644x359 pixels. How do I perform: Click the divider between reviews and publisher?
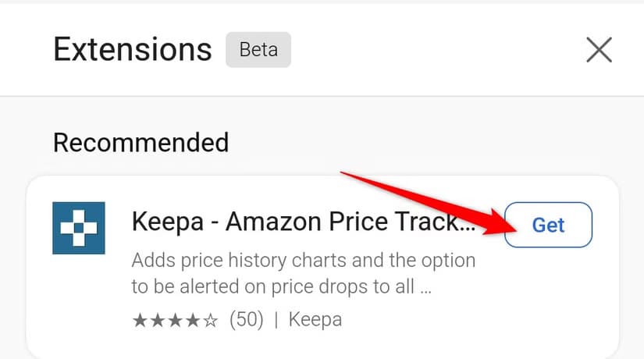click(276, 319)
